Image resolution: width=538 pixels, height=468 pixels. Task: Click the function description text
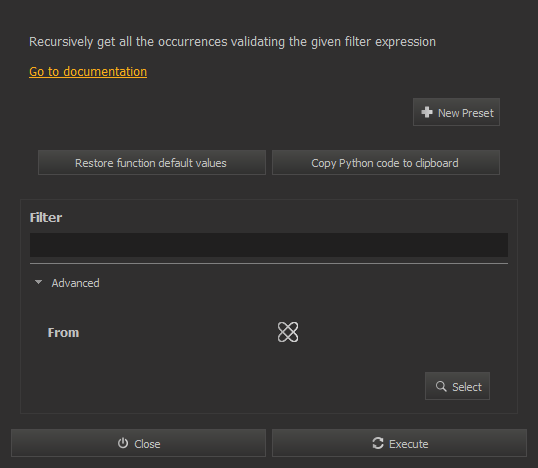232,42
